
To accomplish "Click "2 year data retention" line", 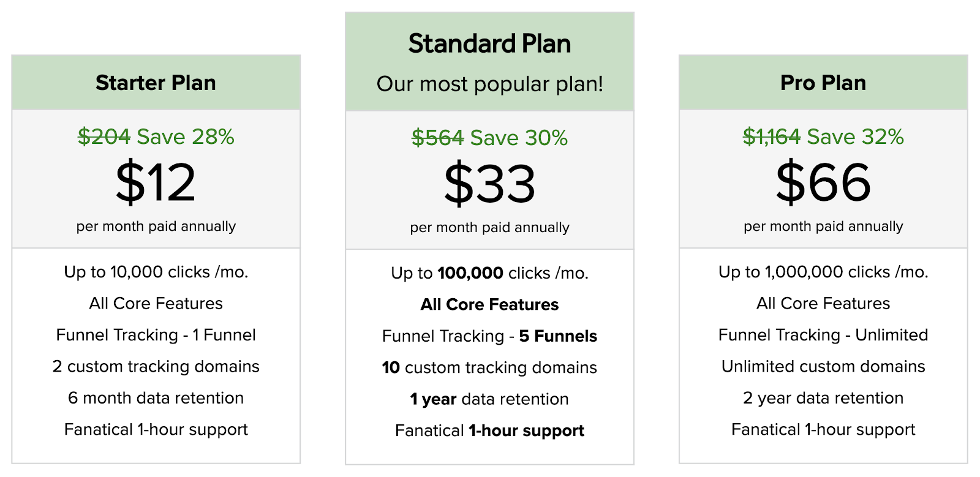I will (823, 398).
